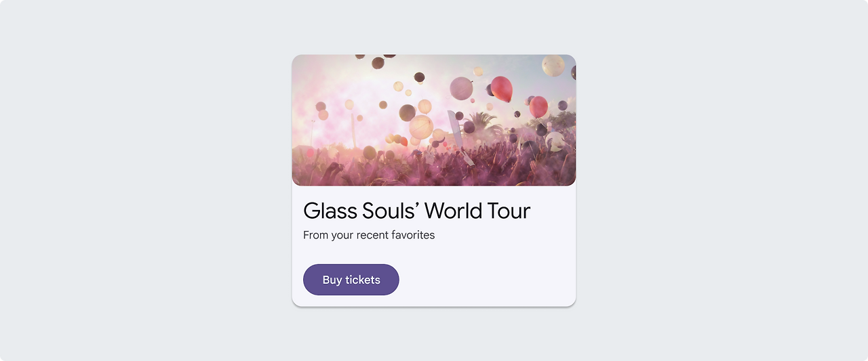The image size is (868, 361).
Task: Click the white banner flag above the crowd
Action: click(x=454, y=130)
